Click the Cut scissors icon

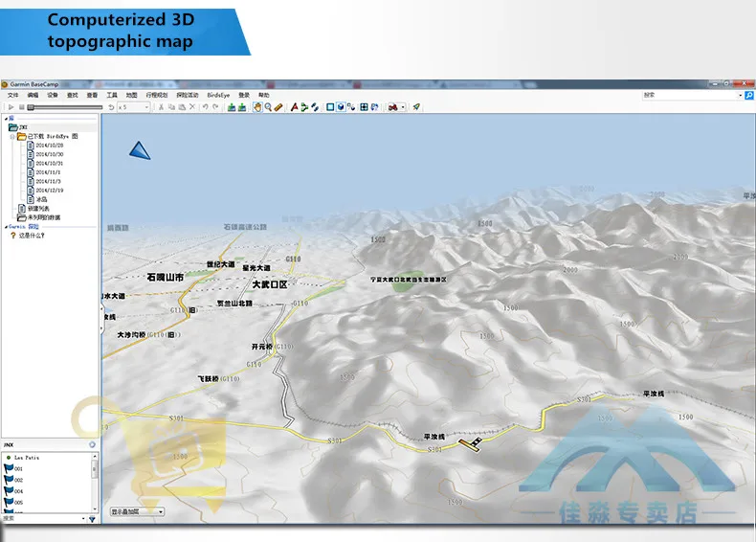(161, 107)
